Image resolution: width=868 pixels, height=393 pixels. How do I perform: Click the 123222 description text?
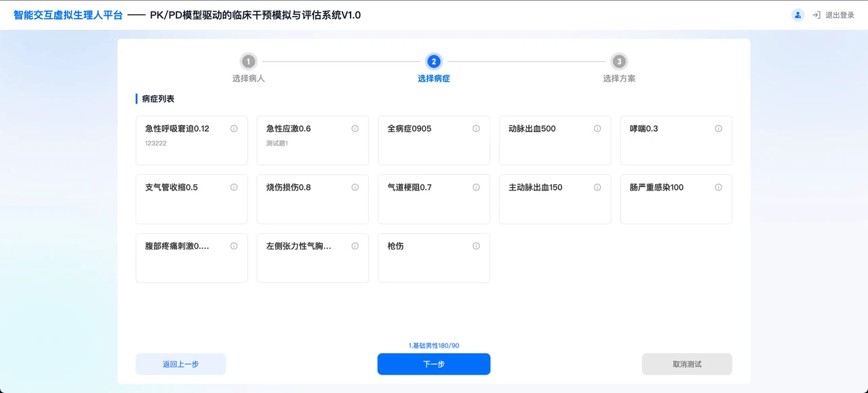[x=156, y=144]
